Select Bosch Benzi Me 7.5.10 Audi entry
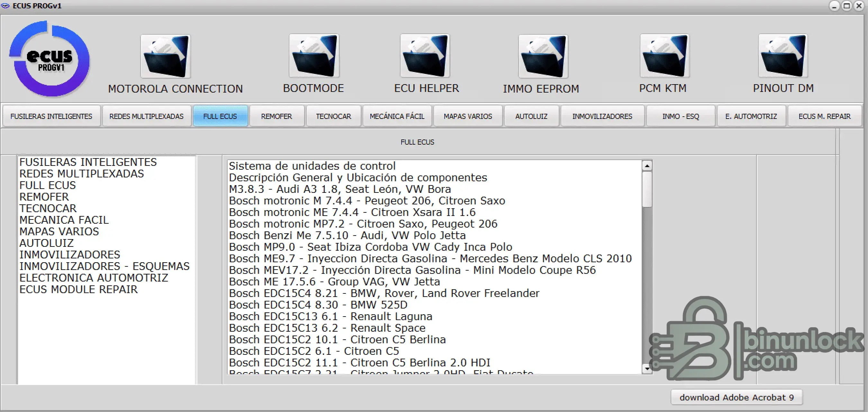Screen dimensions: 868x412 click(x=348, y=236)
